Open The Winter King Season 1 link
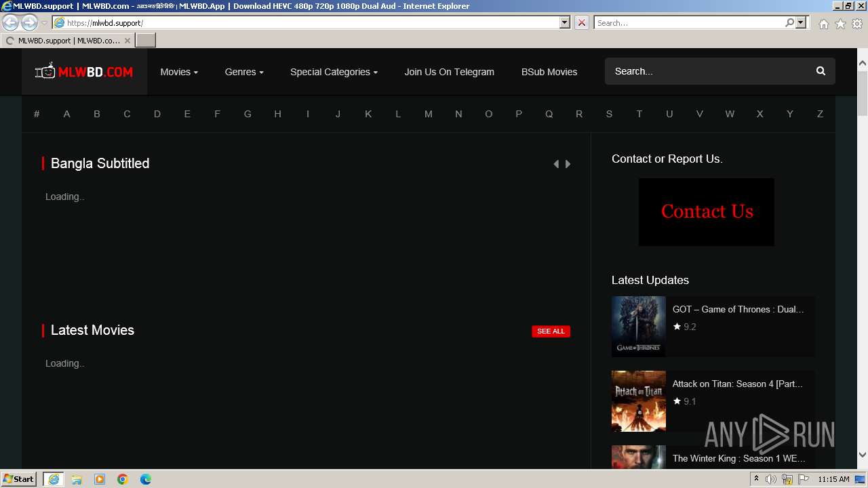This screenshot has width=868, height=488. point(739,458)
